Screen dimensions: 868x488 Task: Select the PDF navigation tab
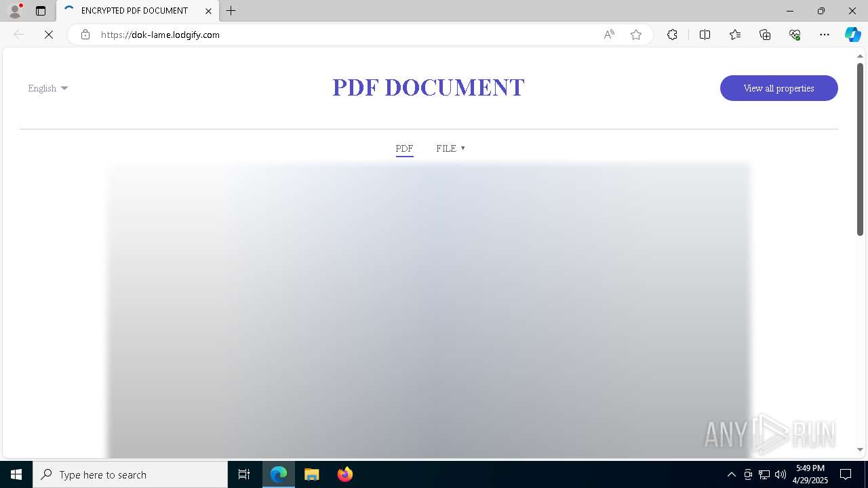[x=404, y=148]
